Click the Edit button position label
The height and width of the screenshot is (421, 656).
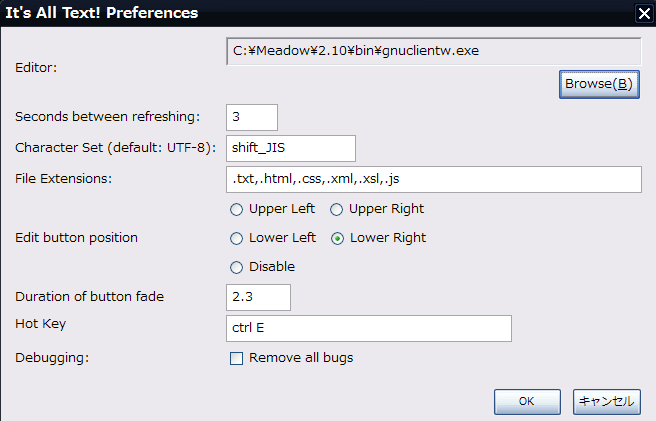[x=76, y=238]
